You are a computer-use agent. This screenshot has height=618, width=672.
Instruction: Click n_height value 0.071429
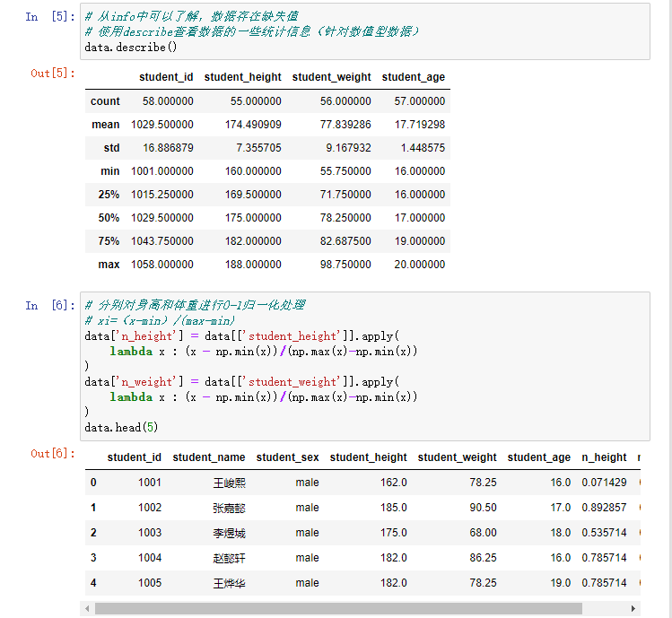604,483
